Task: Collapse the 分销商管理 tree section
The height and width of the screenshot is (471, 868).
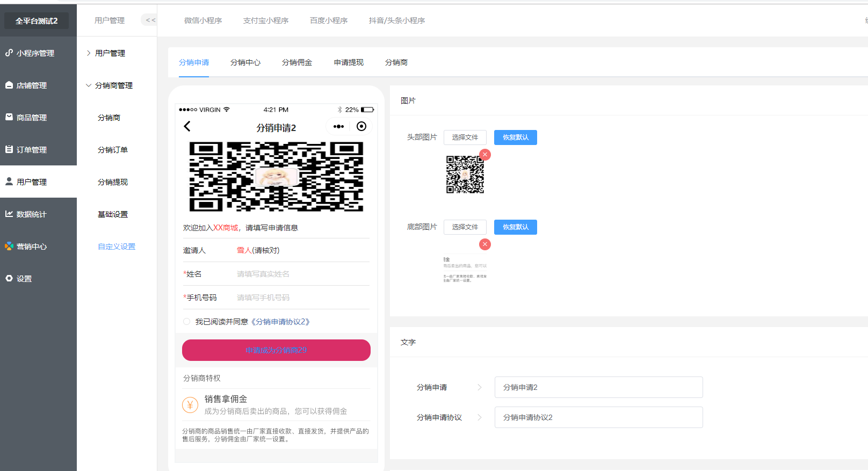Action: click(89, 85)
